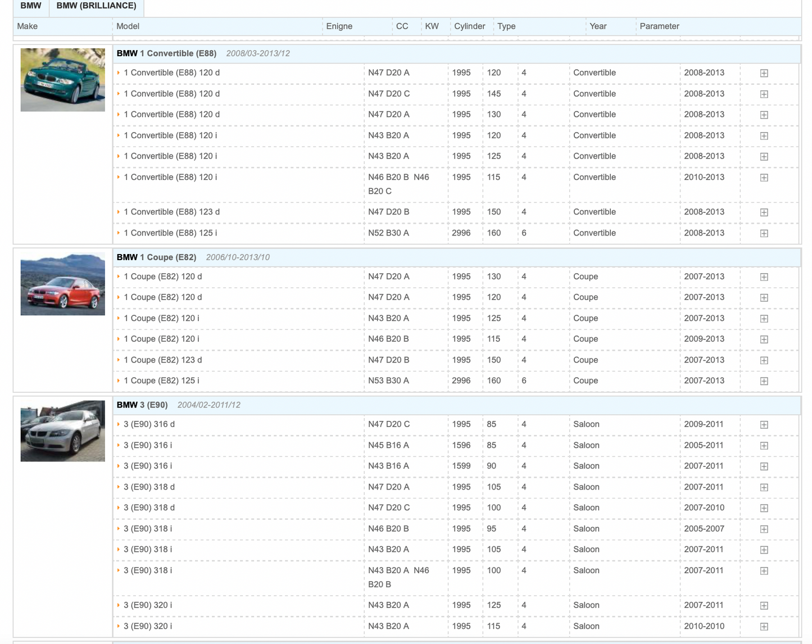Expand parameters for Coupe 120 i 125 KW row
This screenshot has width=812, height=644.
click(x=764, y=319)
